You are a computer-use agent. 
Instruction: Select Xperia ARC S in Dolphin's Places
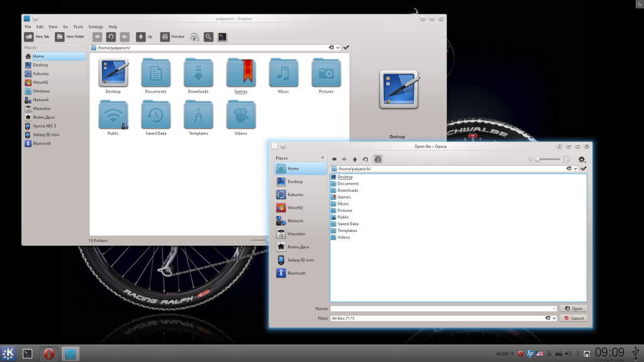pos(55,126)
